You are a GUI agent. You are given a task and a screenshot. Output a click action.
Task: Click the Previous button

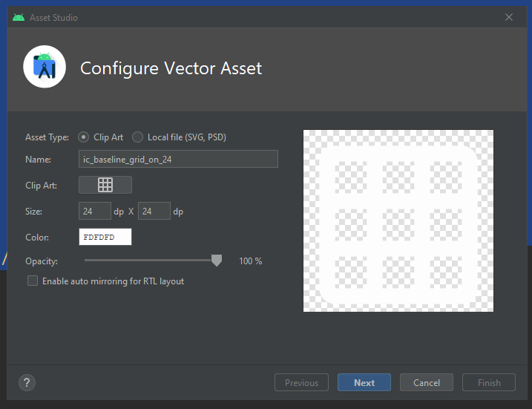click(x=301, y=383)
